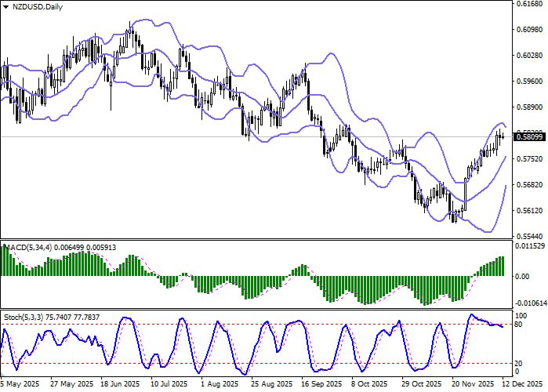Viewport: 548px width, 392px height.
Task: Click the 29 Oct 2025 date label
Action: (423, 385)
